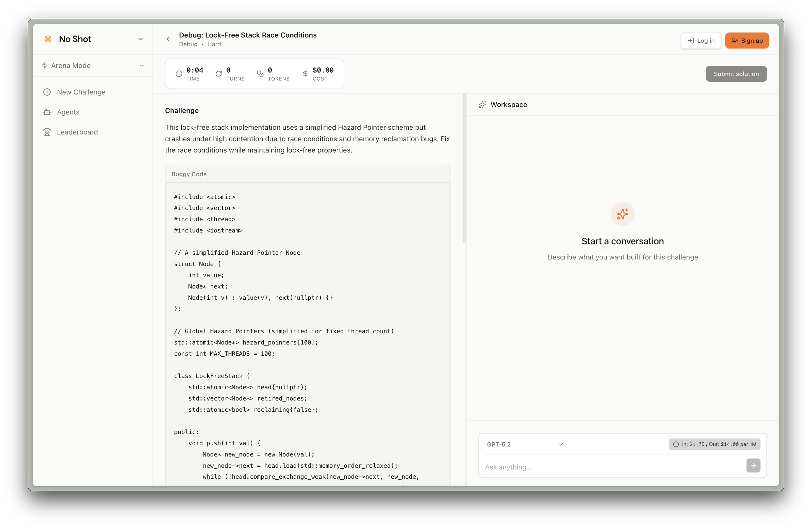Focus the Ask anything input field
812x528 pixels.
(x=612, y=467)
